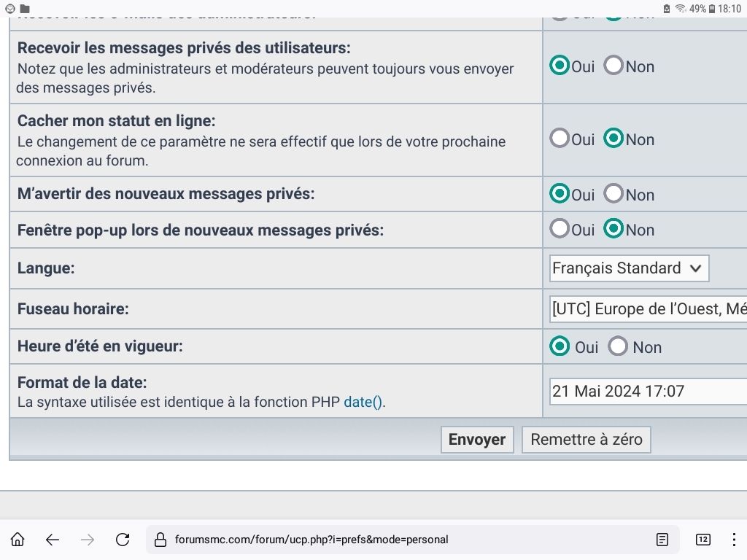The image size is (747, 560).
Task: Tap the URL address bar text
Action: 311,540
